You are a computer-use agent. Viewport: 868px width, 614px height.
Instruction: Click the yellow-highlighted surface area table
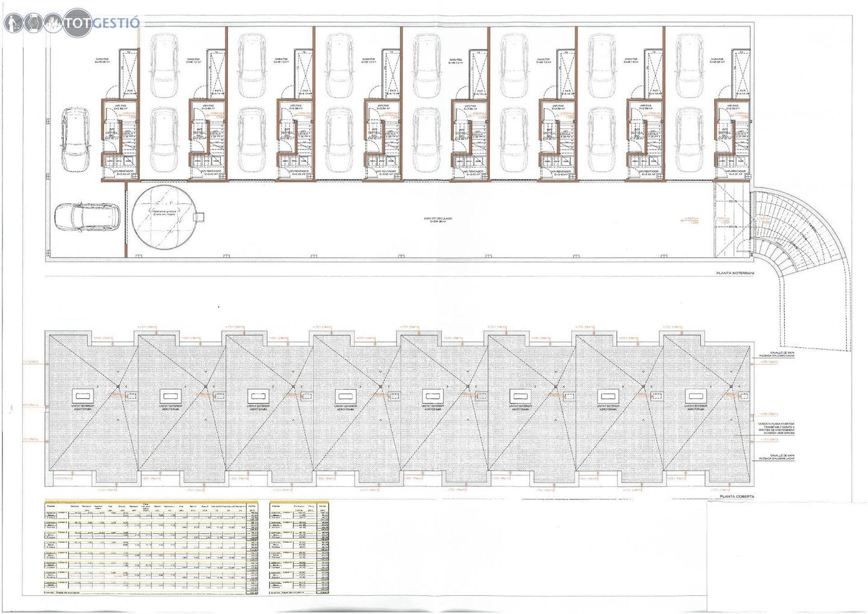tap(152, 549)
